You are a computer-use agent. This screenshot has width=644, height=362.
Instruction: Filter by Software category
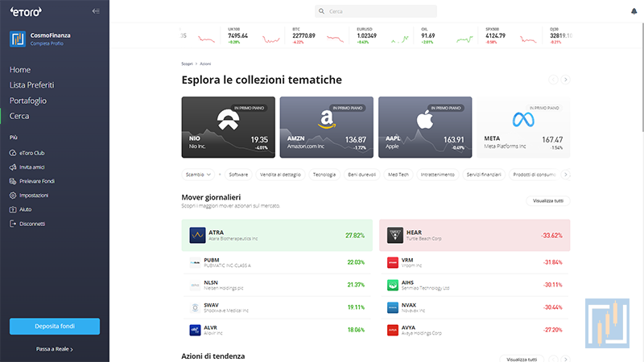238,175
